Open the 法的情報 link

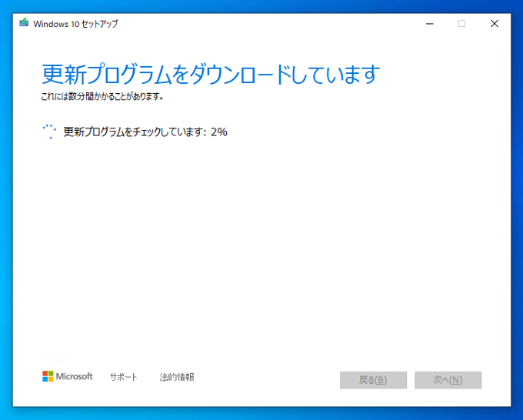[177, 377]
